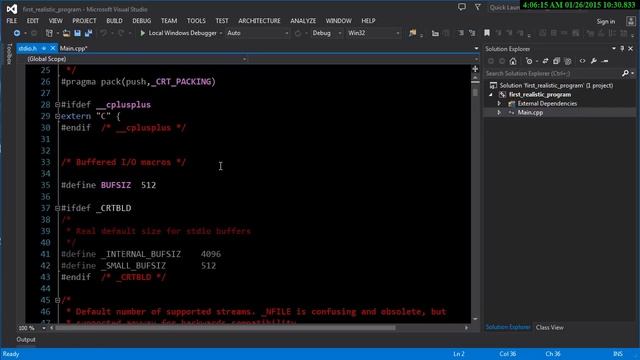Click in the Search Solution Explorer field
The width and height of the screenshot is (640, 360).
coord(553,73)
